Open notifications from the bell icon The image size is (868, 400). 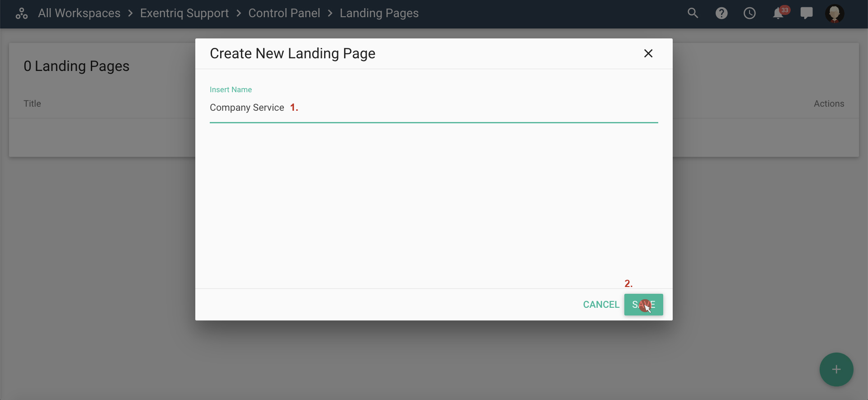(x=778, y=14)
